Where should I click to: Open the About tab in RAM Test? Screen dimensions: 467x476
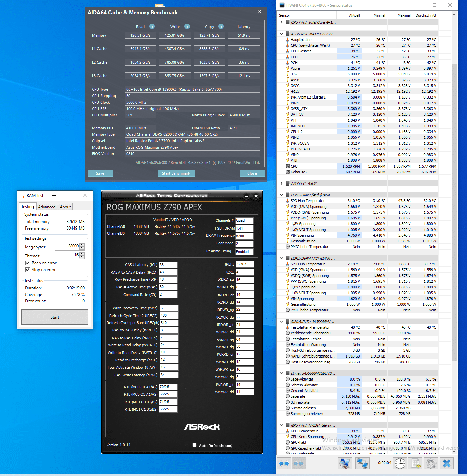(x=65, y=207)
